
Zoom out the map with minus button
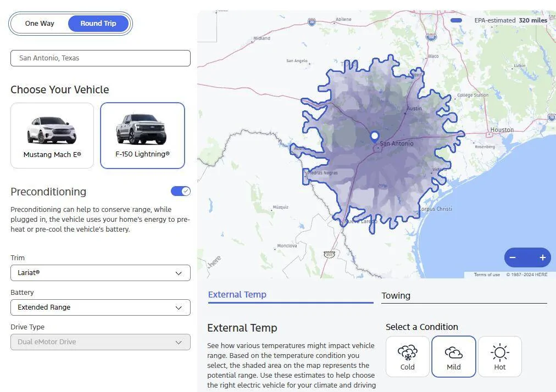pyautogui.click(x=513, y=257)
